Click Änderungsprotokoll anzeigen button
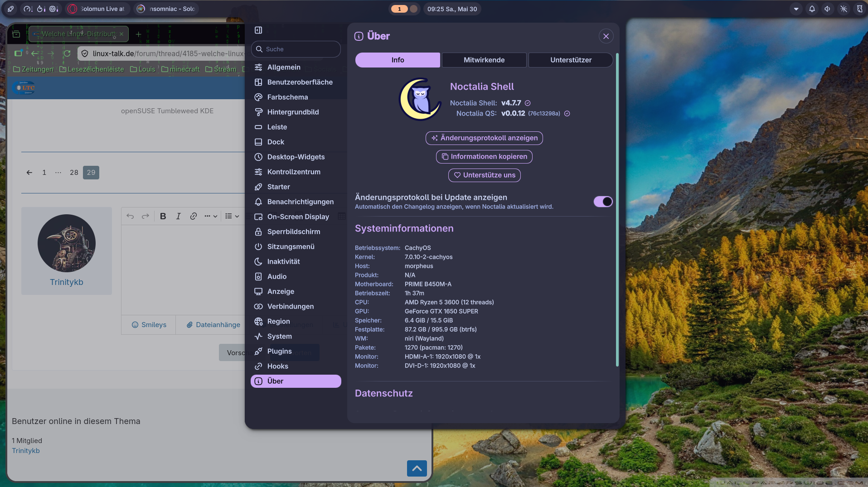 [484, 138]
